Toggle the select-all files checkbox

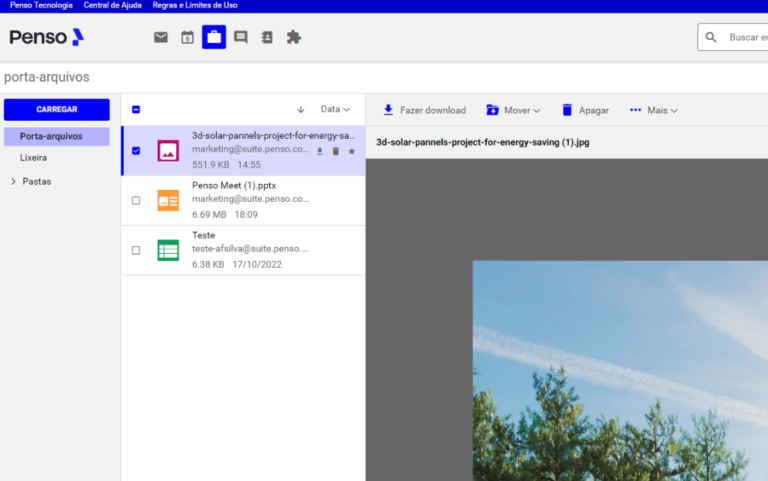[x=136, y=109]
